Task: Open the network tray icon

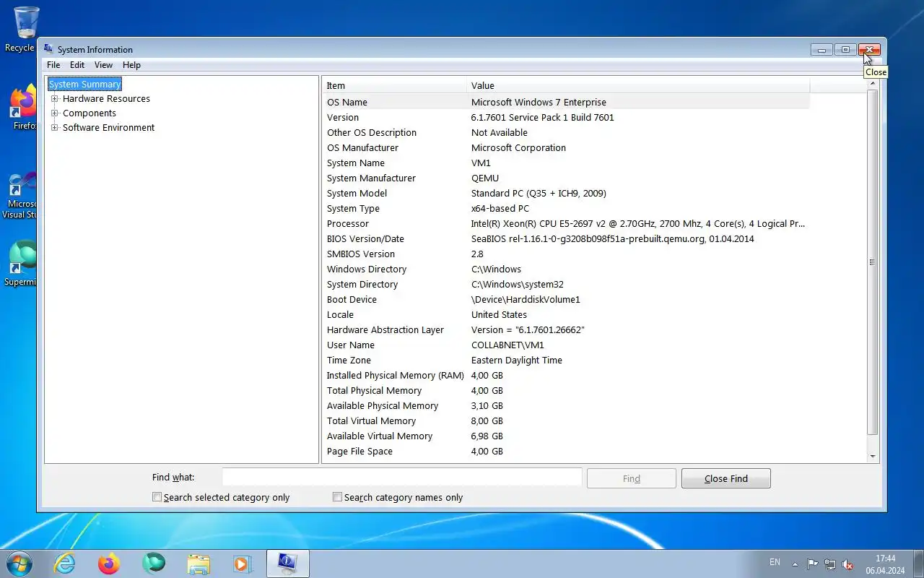Action: (x=831, y=564)
